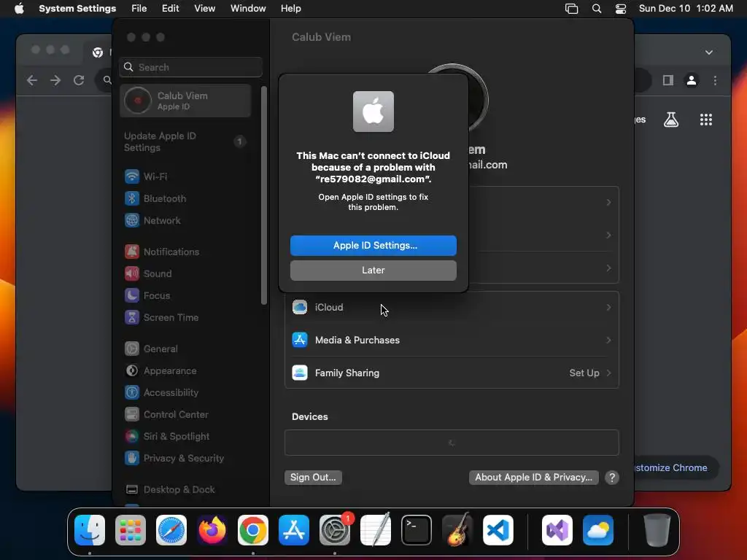The image size is (747, 560).
Task: Open Trash from the Dock
Action: [657, 530]
